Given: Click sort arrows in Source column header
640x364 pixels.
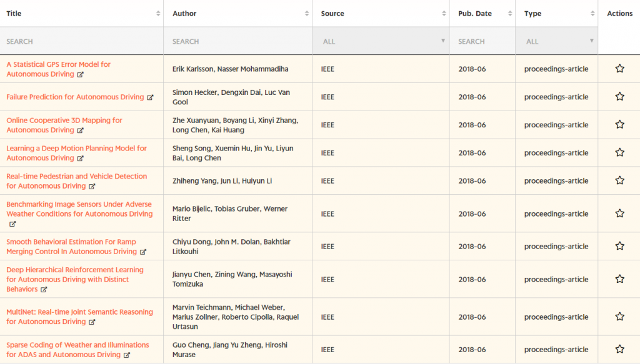Looking at the screenshot, I should (x=444, y=14).
